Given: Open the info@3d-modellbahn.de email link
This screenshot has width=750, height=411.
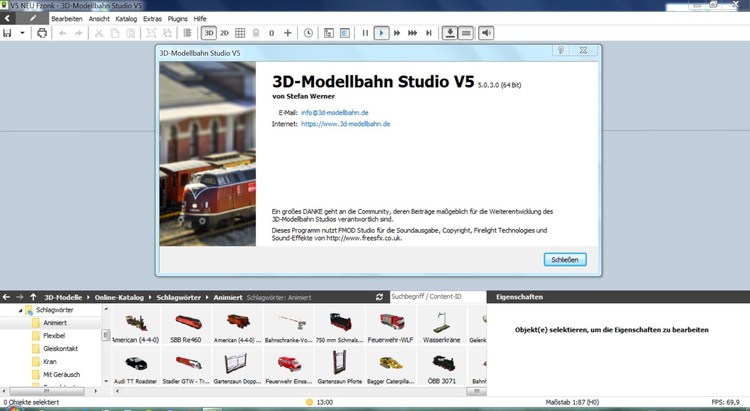Looking at the screenshot, I should tap(336, 112).
